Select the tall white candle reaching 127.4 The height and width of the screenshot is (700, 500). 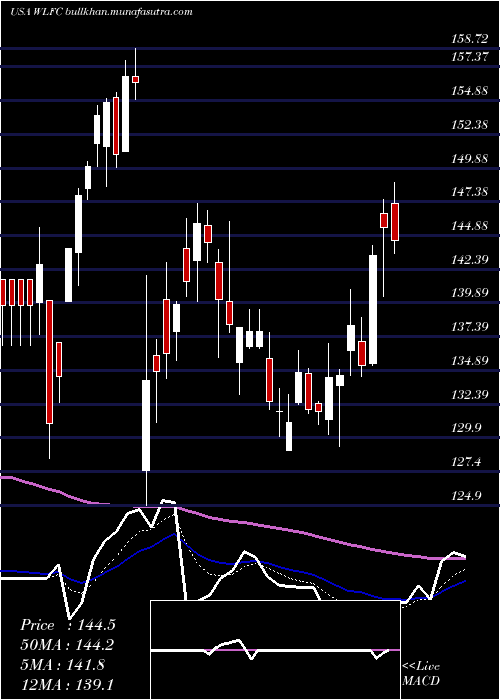(146, 425)
